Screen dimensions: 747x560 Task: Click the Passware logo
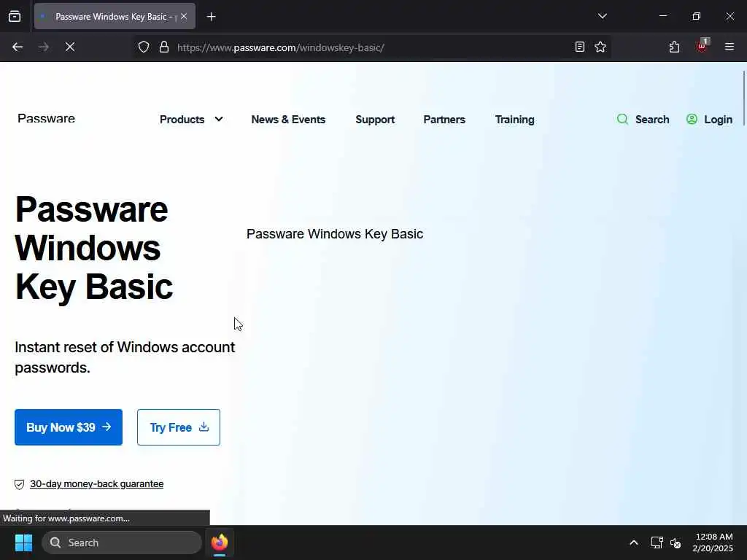click(x=46, y=118)
